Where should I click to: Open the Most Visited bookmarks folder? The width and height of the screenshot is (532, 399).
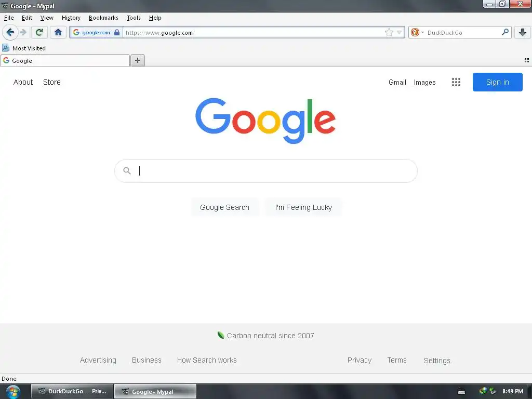24,48
